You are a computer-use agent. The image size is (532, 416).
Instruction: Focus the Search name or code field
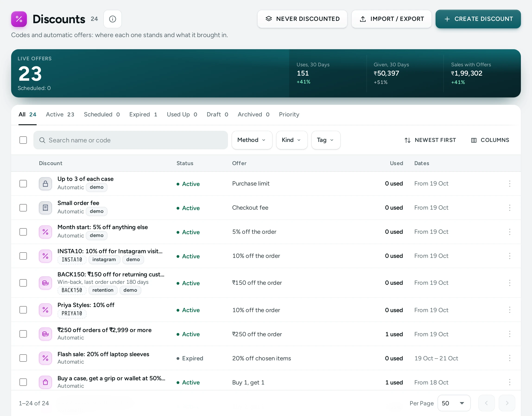point(130,140)
